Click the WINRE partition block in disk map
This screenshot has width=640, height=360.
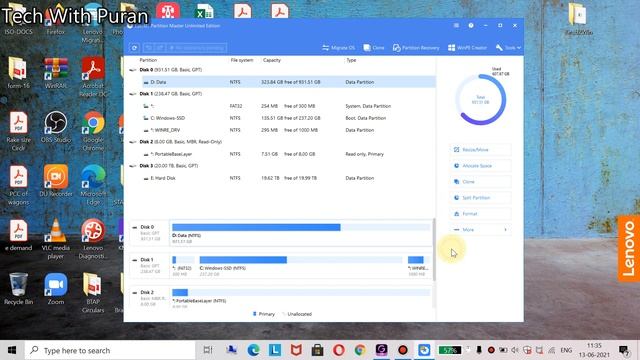tap(418, 260)
